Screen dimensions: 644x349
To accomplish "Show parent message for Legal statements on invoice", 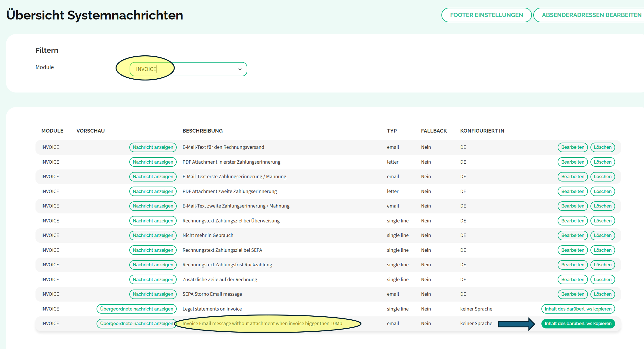I will 136,309.
